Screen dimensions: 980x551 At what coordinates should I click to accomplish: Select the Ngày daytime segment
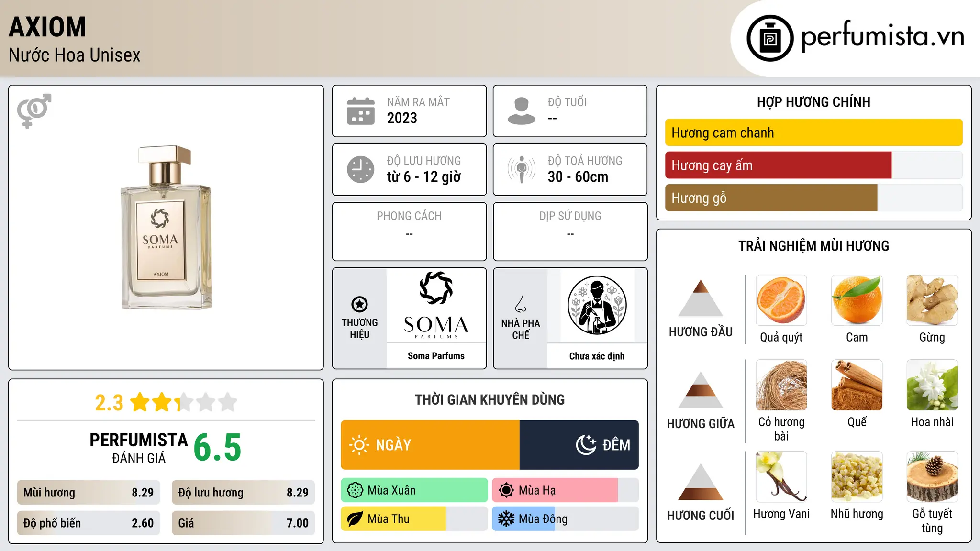tap(430, 445)
